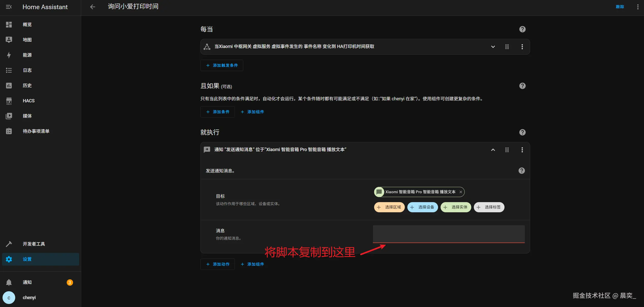The width and height of the screenshot is (644, 307).
Task: Open the 历史 (history) panel
Action: [x=27, y=85]
